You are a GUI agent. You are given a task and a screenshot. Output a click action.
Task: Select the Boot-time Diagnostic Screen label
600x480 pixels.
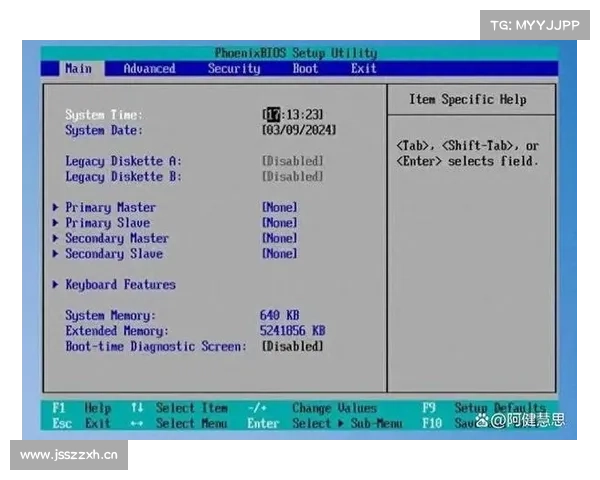click(156, 346)
